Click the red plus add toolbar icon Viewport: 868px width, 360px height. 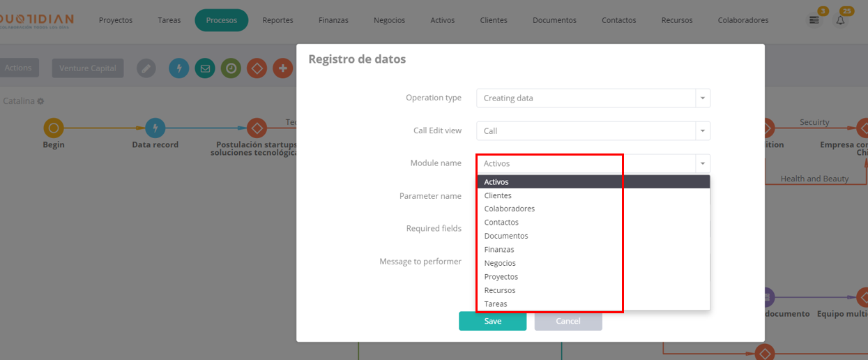pos(282,68)
